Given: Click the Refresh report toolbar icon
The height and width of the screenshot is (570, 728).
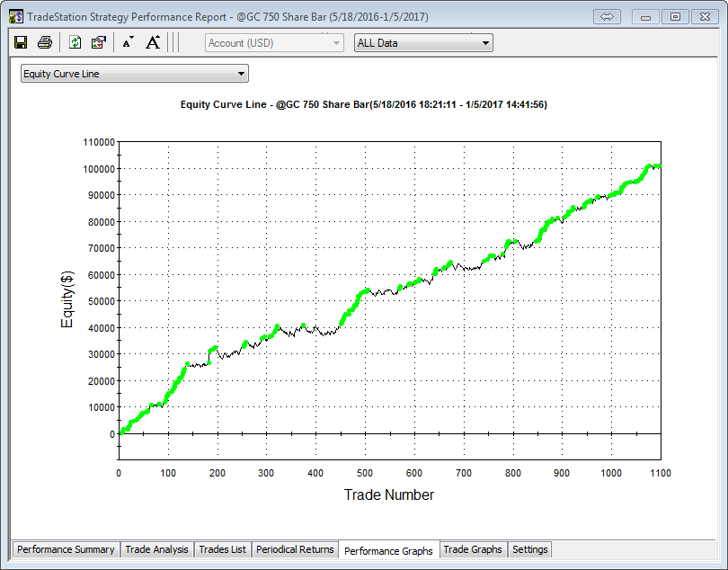Looking at the screenshot, I should (75, 42).
